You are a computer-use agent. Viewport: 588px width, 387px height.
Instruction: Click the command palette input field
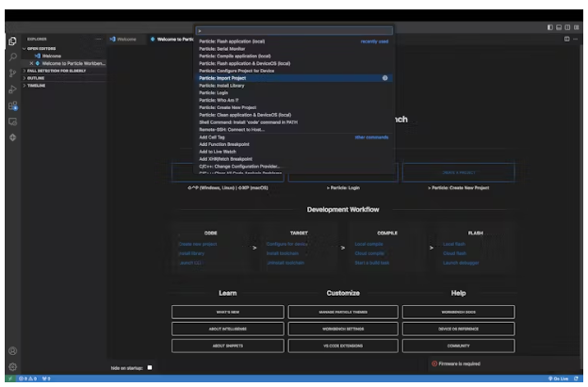coord(292,31)
